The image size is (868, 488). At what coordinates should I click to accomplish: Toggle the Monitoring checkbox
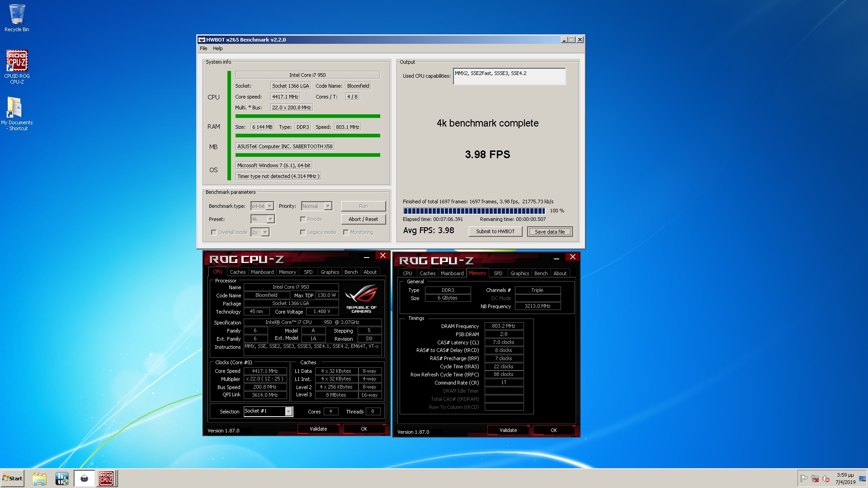pyautogui.click(x=346, y=232)
